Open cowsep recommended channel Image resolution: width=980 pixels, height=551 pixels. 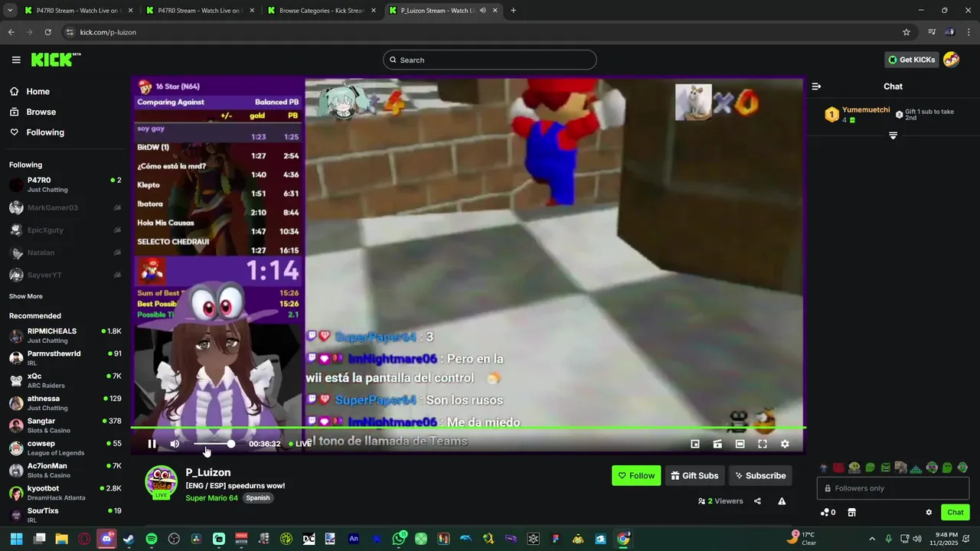coord(65,448)
